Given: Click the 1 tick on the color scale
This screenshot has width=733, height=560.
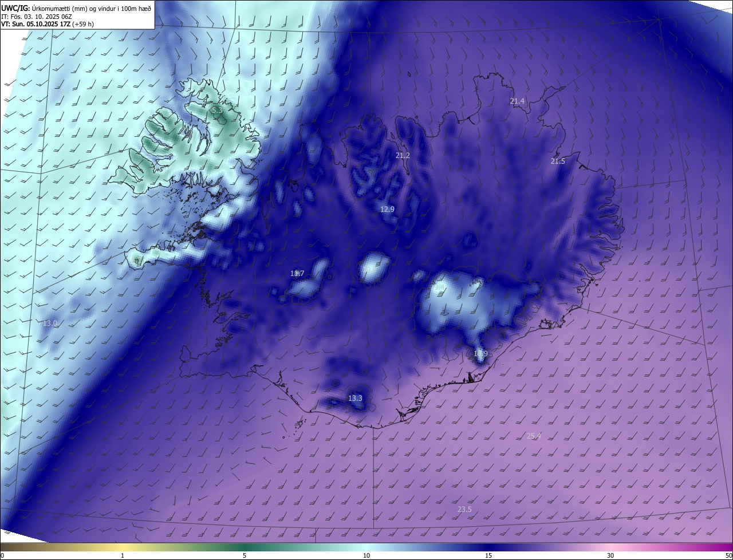Looking at the screenshot, I should click(123, 555).
